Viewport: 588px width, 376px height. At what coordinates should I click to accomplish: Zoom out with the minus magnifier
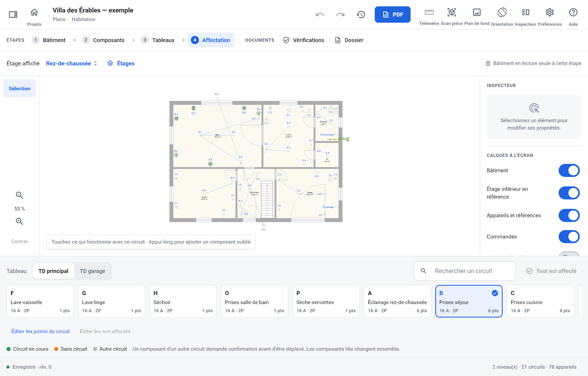(x=19, y=195)
